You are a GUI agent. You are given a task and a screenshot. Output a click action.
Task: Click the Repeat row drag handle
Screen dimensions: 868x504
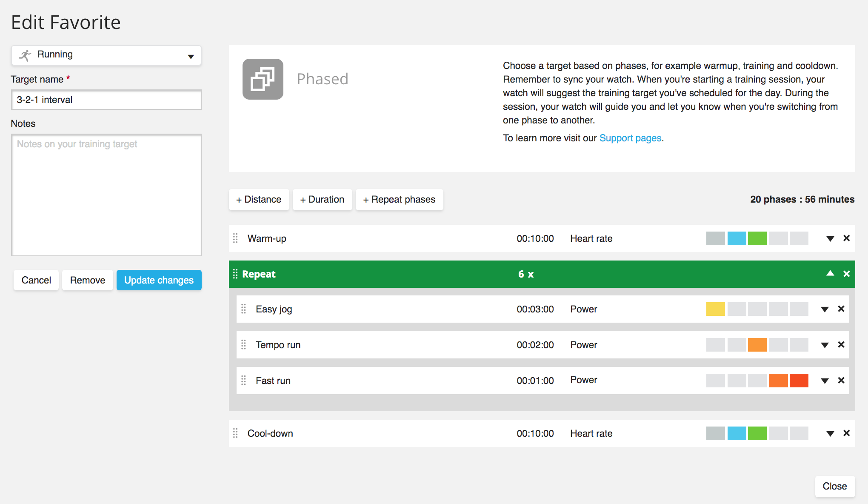(235, 274)
